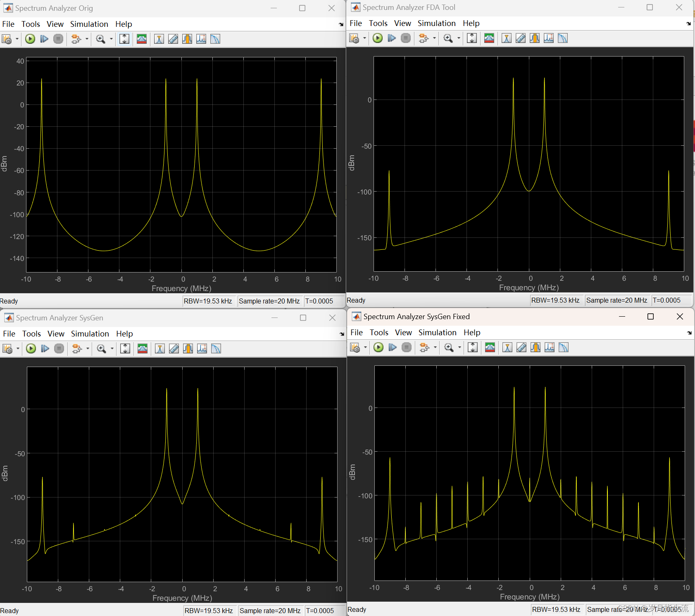Select zoom tool in Orig window
Viewport: 695px width, 616px height.
pyautogui.click(x=100, y=39)
